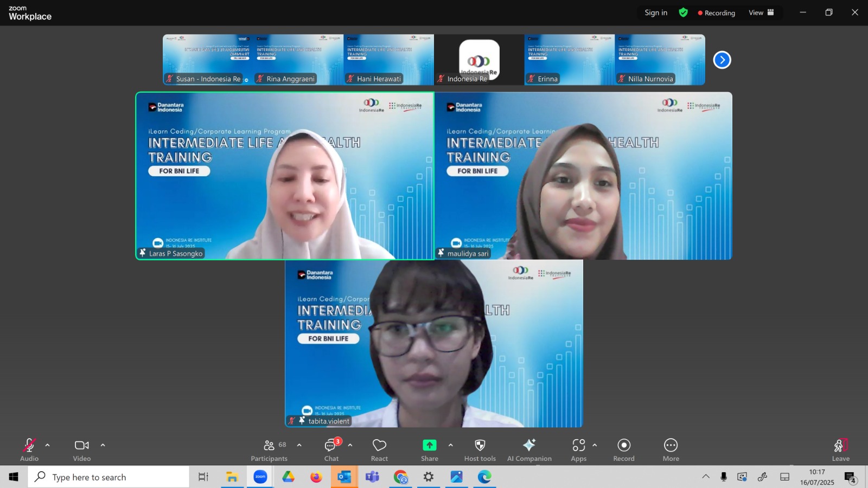Viewport: 868px width, 488px height.
Task: Click the pen workspace tray icon
Action: point(763,477)
